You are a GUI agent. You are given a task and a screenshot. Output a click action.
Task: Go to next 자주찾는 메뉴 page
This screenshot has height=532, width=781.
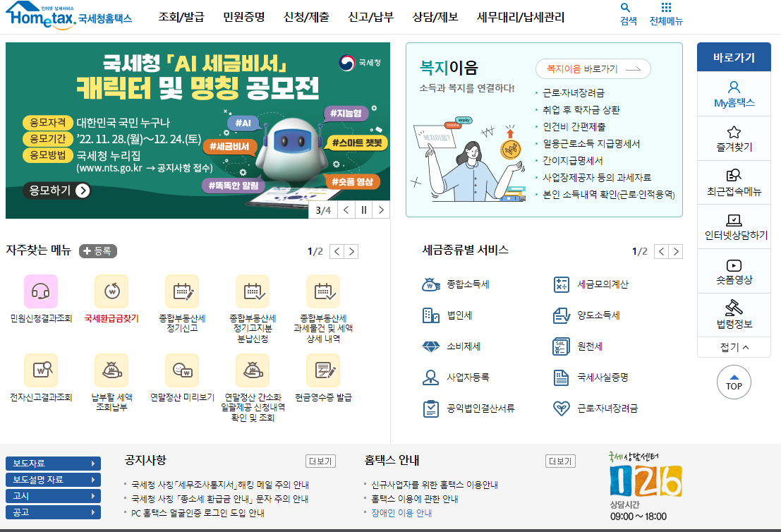point(351,252)
